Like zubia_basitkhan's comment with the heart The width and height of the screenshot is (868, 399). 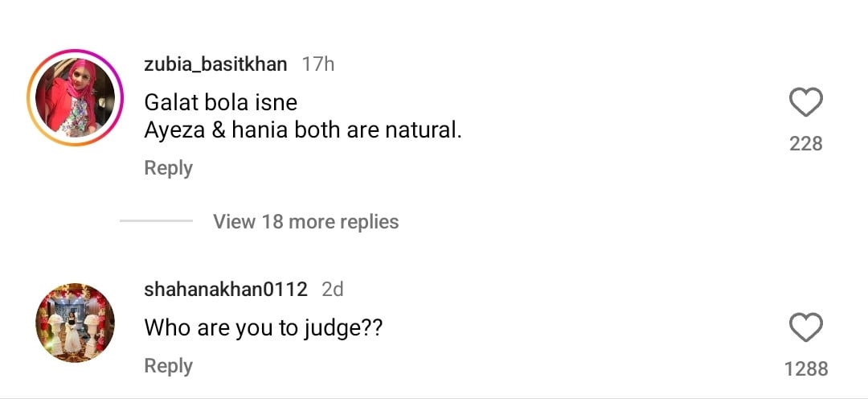805,103
